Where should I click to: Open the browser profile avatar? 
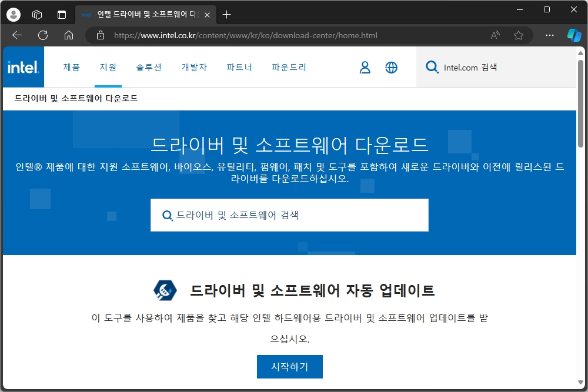click(x=14, y=15)
